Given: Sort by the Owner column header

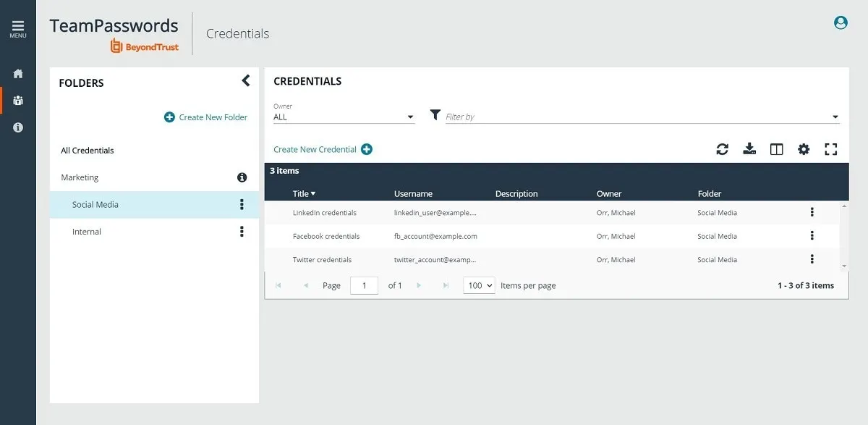Looking at the screenshot, I should click(609, 193).
